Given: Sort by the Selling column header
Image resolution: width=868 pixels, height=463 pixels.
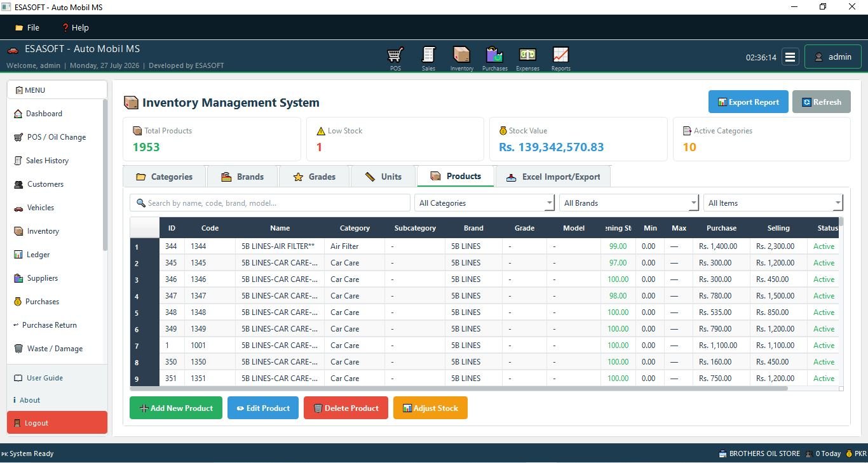Looking at the screenshot, I should click(778, 228).
